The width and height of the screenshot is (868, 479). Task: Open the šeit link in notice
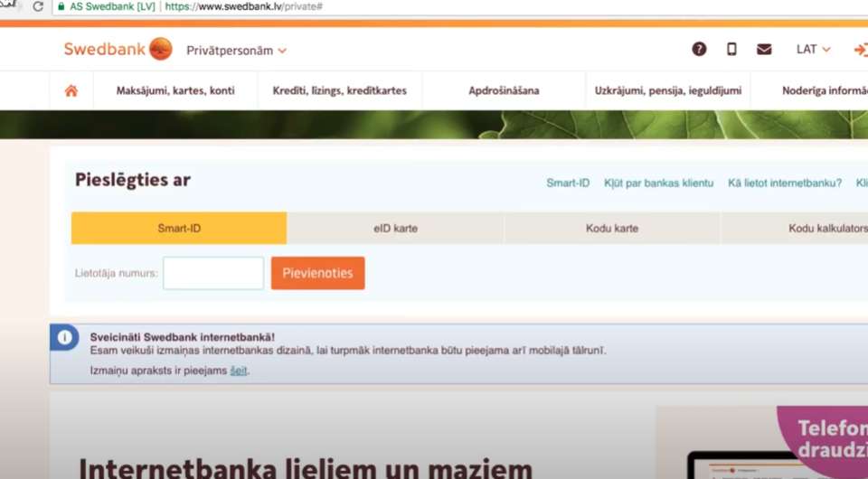coord(239,371)
